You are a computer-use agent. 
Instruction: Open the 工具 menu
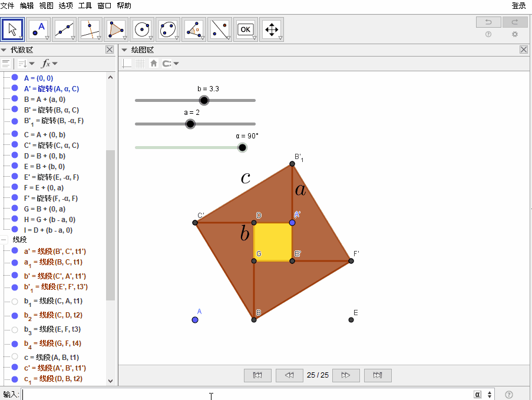pyautogui.click(x=85, y=5)
